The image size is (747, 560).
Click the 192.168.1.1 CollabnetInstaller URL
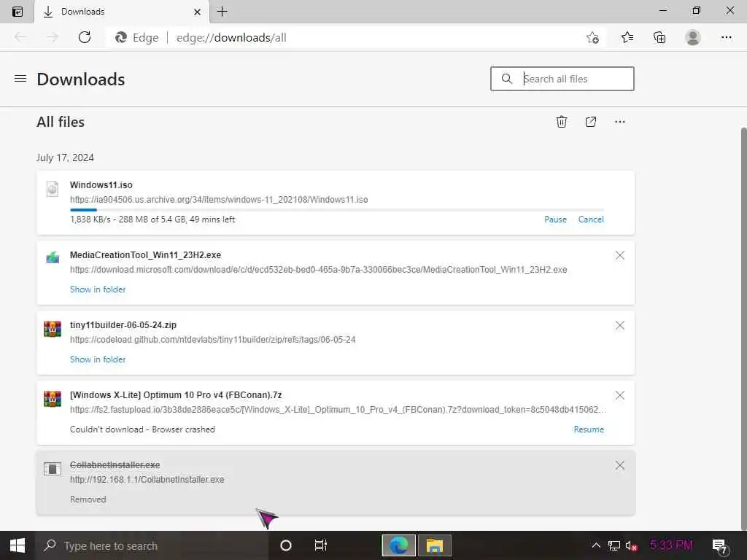(147, 480)
